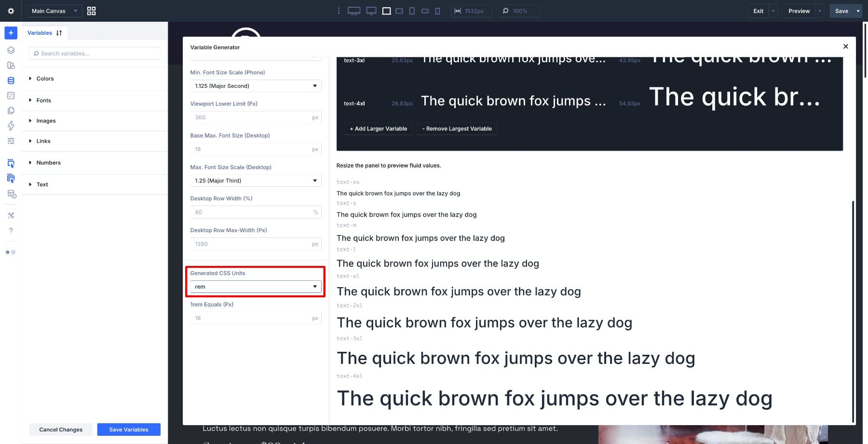Click the Viewport Lower Limit input
Image resolution: width=868 pixels, height=444 pixels.
[256, 117]
